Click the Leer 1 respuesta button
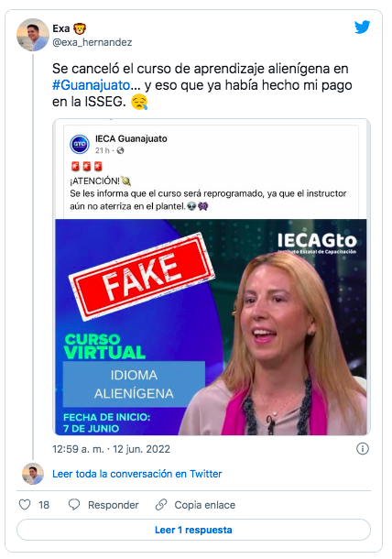The height and width of the screenshot is (559, 392). (x=193, y=530)
